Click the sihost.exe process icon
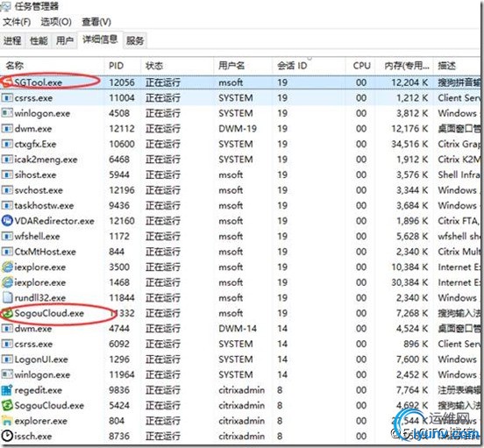This screenshot has height=448, width=484. point(7,174)
